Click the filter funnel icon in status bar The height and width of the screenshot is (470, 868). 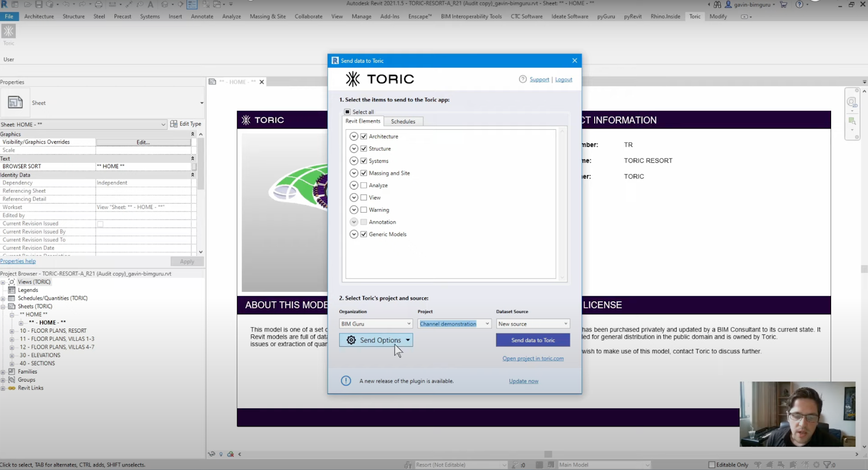pos(827,465)
